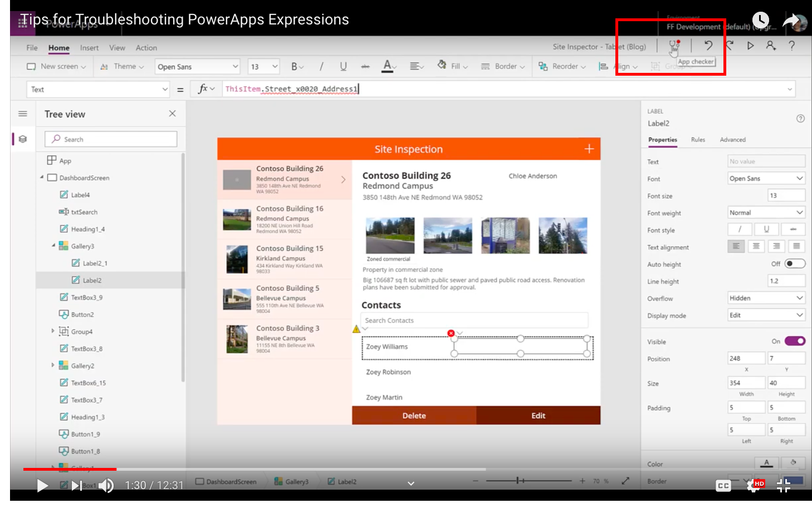Image resolution: width=812 pixels, height=513 pixels.
Task: Click the Delete button in app
Action: (414, 416)
